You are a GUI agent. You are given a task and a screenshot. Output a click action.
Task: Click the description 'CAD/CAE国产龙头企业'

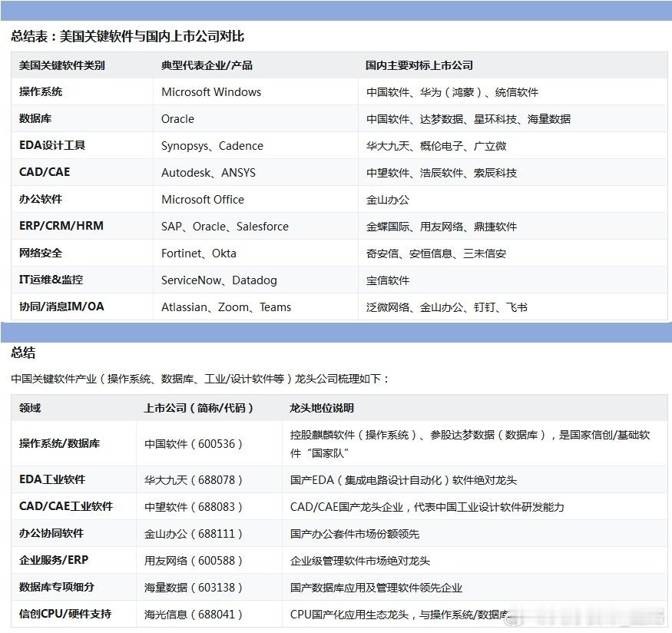click(427, 507)
